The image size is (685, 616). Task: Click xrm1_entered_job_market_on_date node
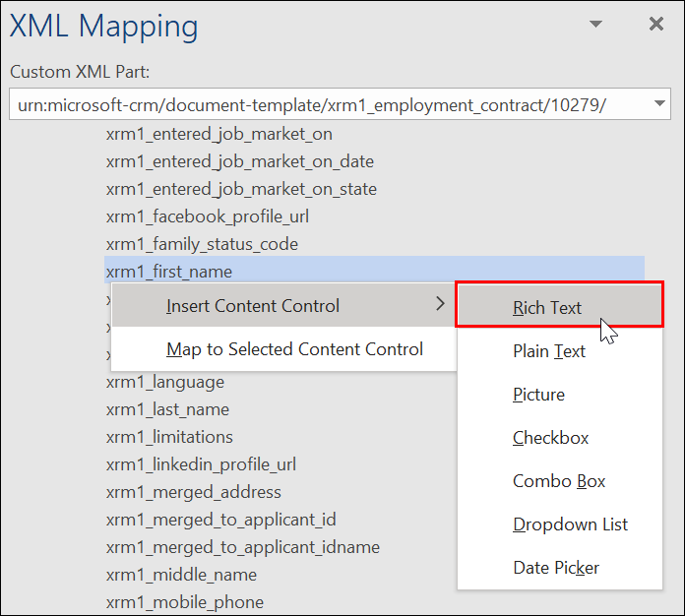239,161
